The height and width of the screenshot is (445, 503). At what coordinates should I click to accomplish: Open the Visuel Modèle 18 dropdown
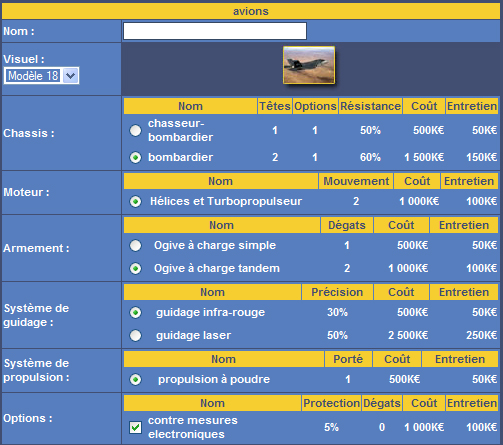pos(41,76)
